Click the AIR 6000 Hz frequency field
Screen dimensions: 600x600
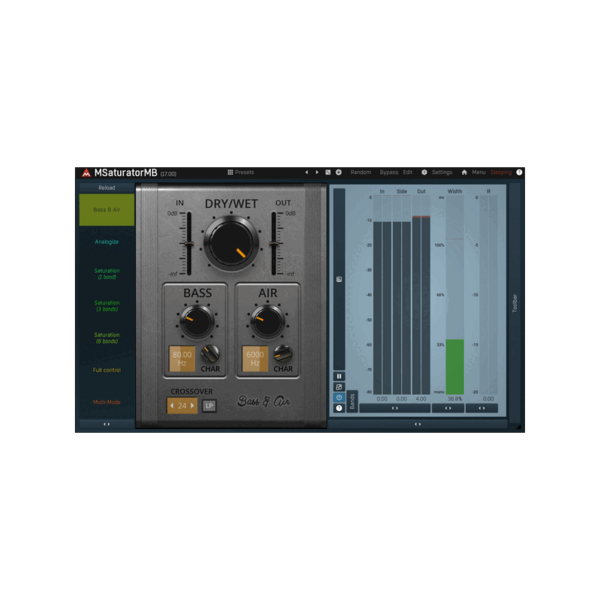click(255, 359)
